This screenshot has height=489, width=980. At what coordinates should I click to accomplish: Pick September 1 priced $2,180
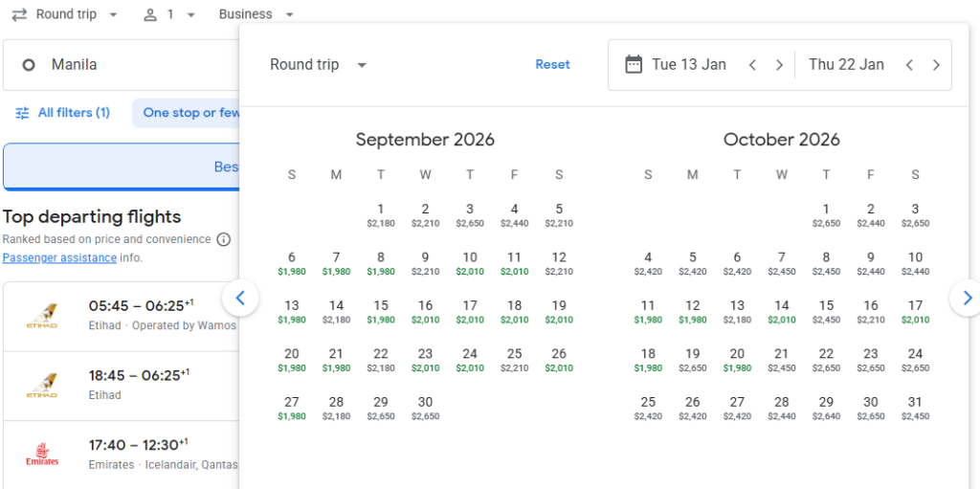pyautogui.click(x=381, y=215)
